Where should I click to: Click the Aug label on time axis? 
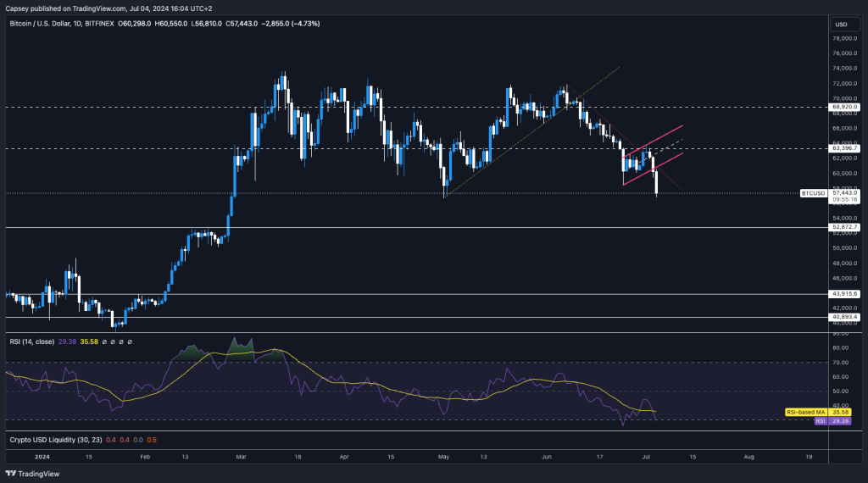(749, 457)
